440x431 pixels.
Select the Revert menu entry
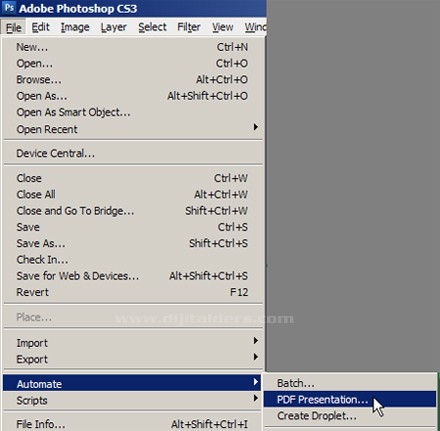(133, 292)
